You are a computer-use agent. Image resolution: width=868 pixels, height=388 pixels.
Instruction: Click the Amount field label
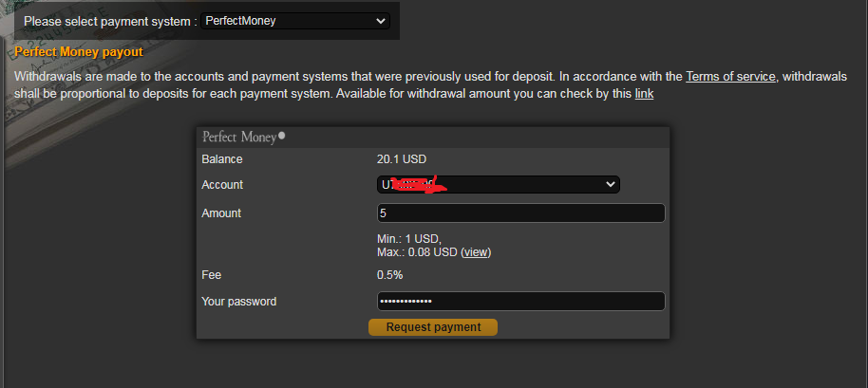click(x=221, y=213)
